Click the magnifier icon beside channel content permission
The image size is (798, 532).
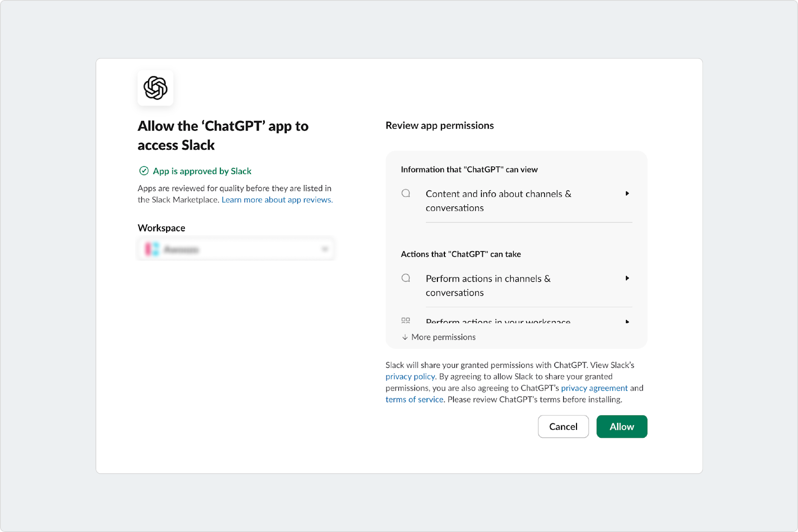click(405, 193)
